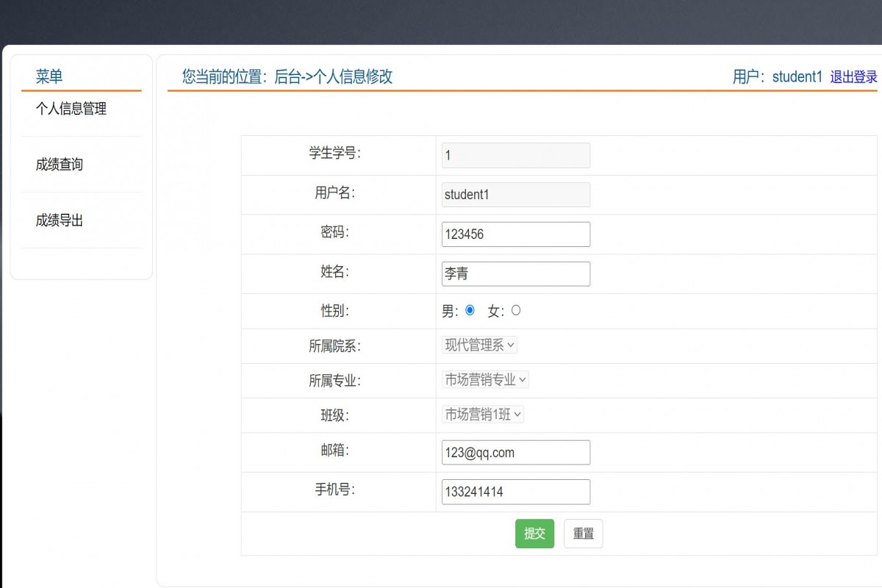The image size is (882, 588).
Task: Select the 手机号 phone number field
Action: click(514, 492)
